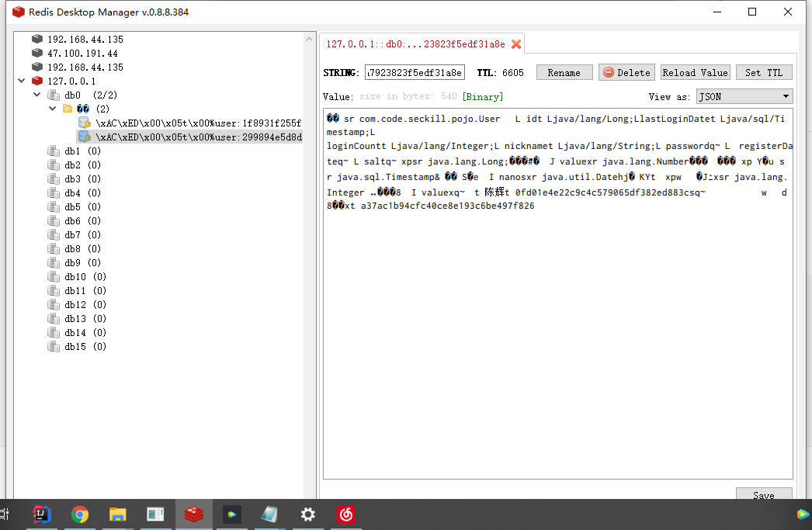Collapse the namespace folder with 2 keys
The height and width of the screenshot is (530, 812).
tap(52, 109)
